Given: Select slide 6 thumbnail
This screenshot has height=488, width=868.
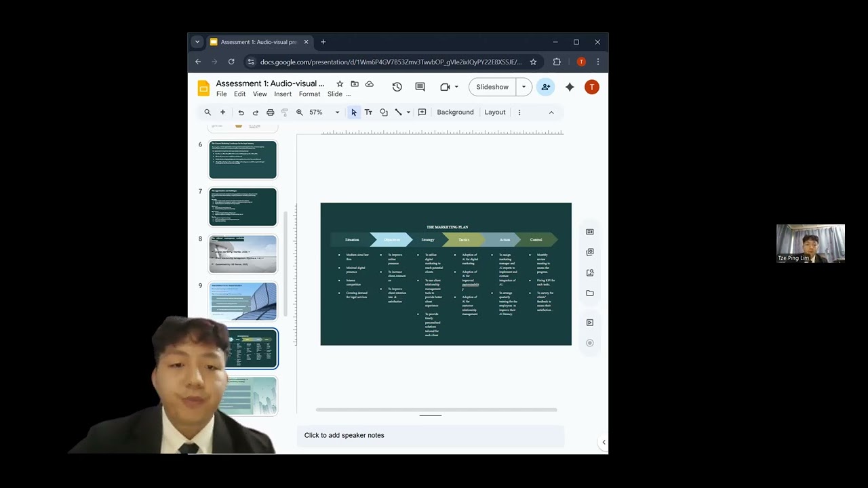Looking at the screenshot, I should [243, 159].
